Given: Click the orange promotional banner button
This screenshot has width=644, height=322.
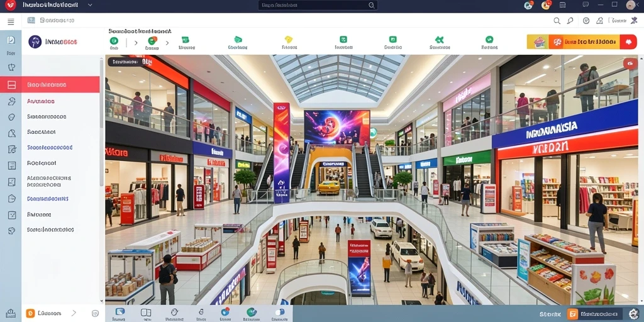Looking at the screenshot, I should coord(582,42).
